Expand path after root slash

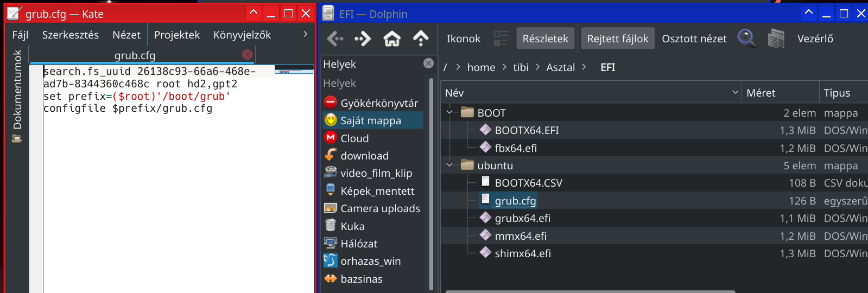458,67
